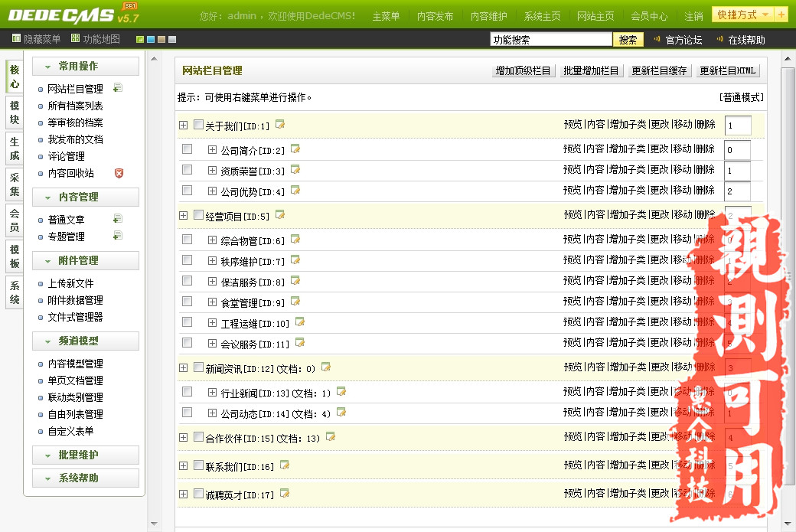Open 功能地图 icon in toolbar

(x=76, y=38)
